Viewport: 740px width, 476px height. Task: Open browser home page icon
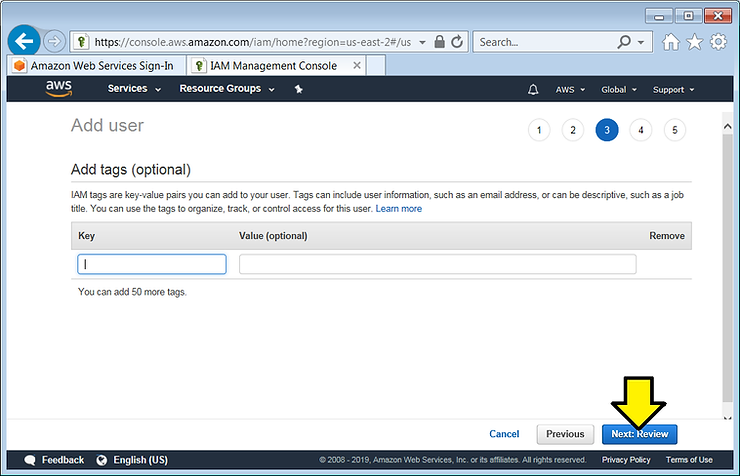coord(671,42)
